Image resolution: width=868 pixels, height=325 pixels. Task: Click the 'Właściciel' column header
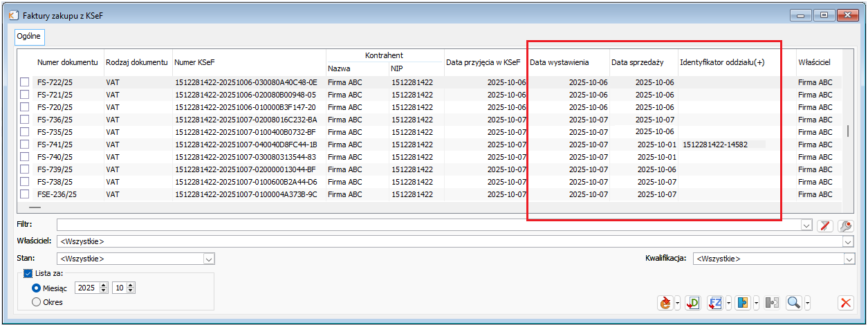coord(819,62)
